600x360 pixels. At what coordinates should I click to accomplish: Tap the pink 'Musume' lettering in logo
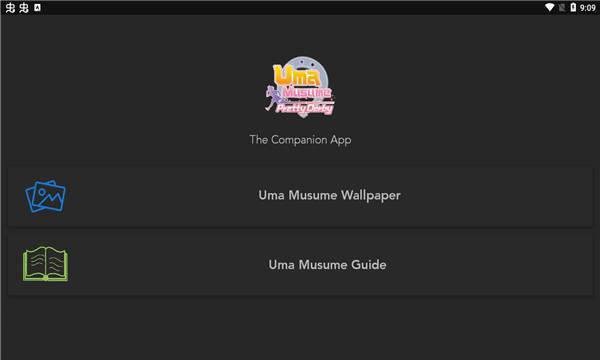coord(307,92)
